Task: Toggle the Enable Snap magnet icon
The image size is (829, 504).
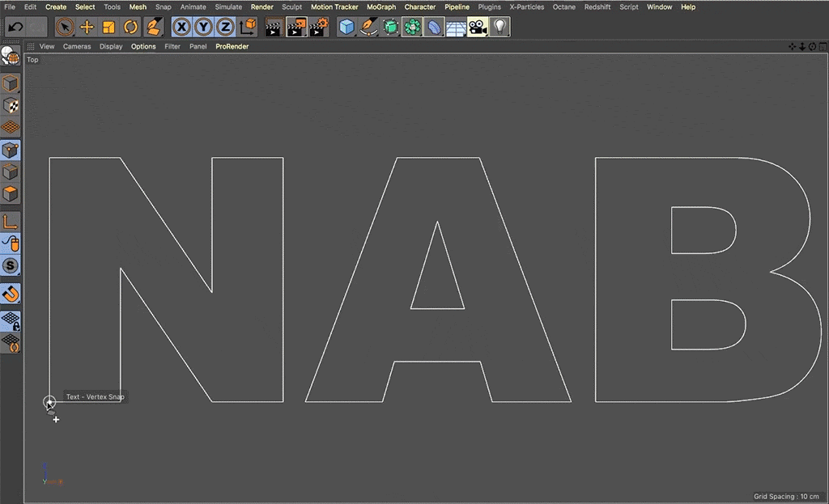Action: coord(11,294)
